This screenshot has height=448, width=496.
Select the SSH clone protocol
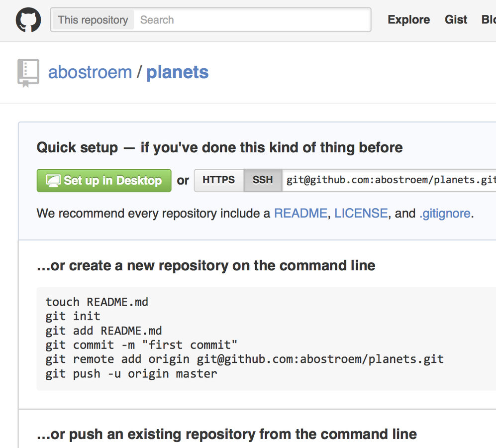point(263,180)
